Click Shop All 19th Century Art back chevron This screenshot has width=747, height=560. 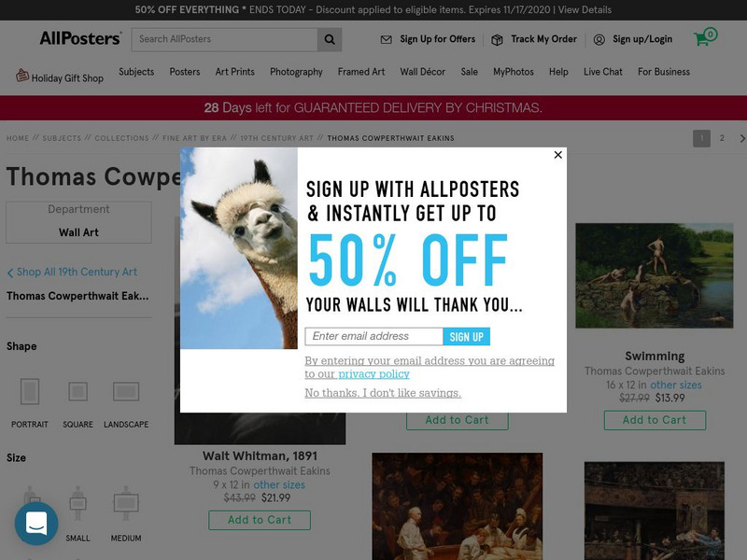pyautogui.click(x=10, y=273)
